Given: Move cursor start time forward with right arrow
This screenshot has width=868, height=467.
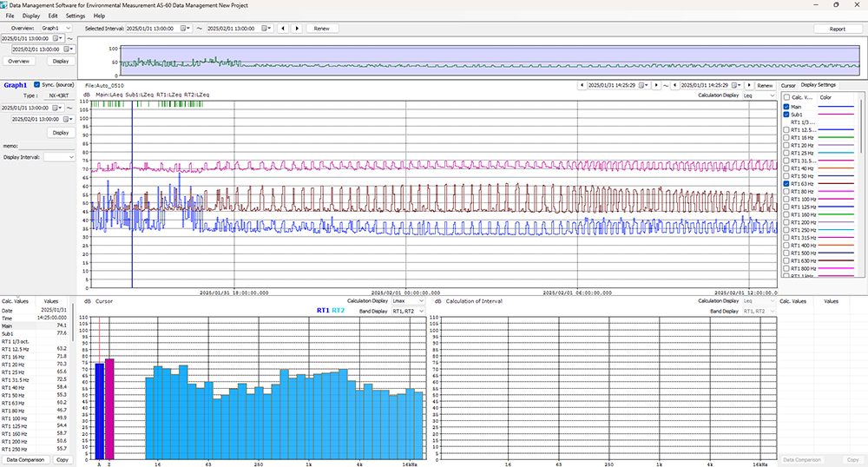Looking at the screenshot, I should 656,85.
